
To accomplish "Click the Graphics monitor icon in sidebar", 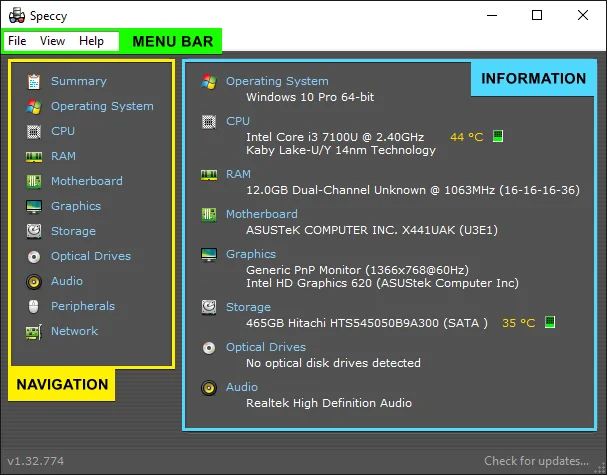I will [x=34, y=206].
